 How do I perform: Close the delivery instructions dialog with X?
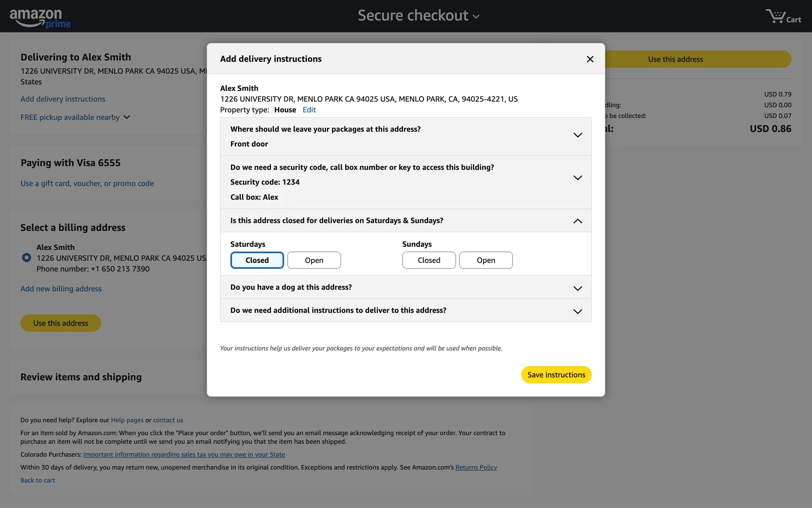click(x=590, y=59)
